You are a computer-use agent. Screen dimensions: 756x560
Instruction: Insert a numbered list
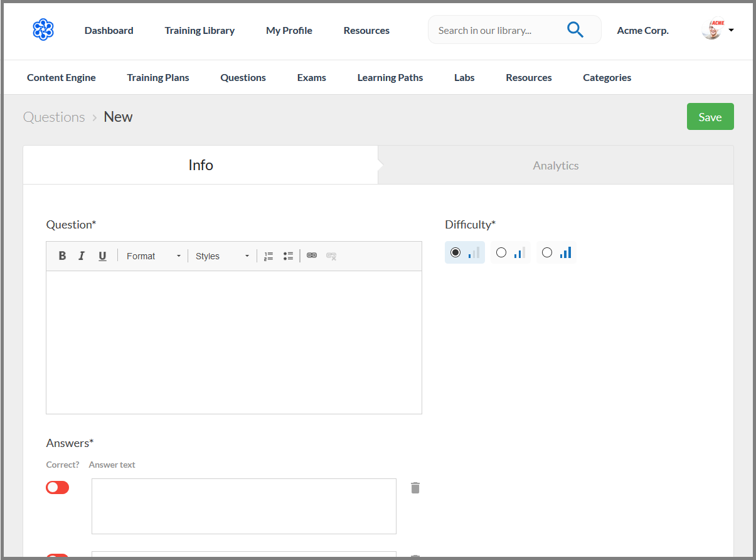click(x=269, y=256)
